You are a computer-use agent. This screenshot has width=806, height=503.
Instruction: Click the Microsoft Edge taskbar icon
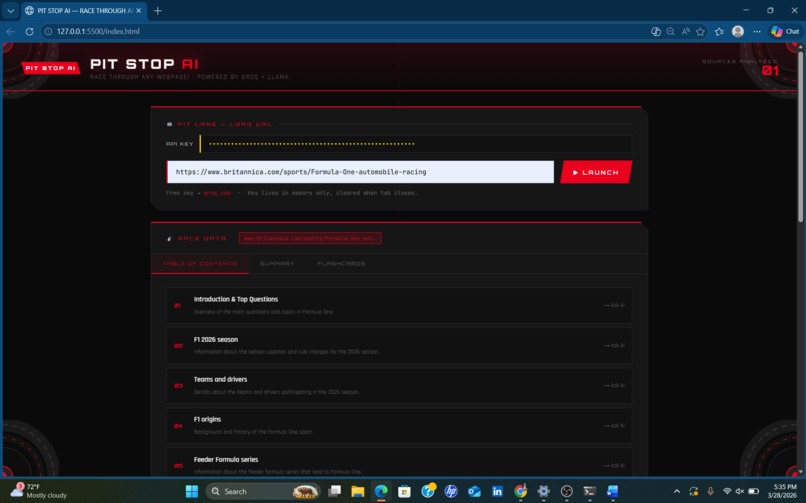click(x=381, y=491)
